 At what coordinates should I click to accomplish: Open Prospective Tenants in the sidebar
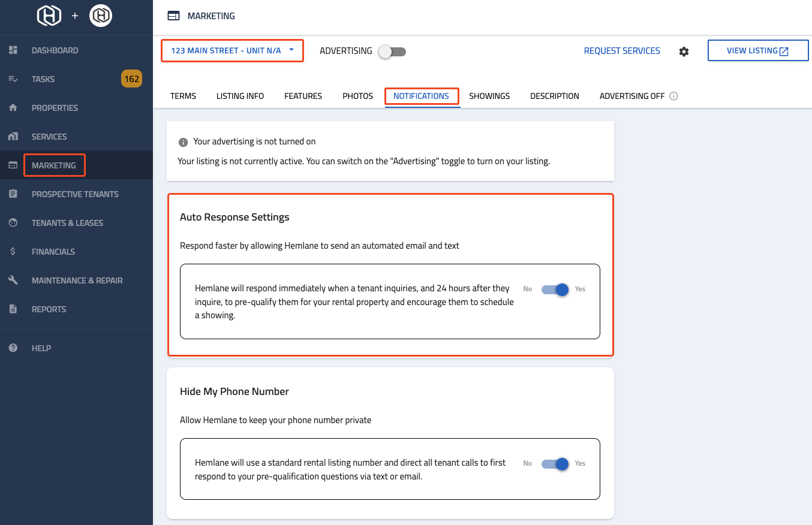click(75, 194)
